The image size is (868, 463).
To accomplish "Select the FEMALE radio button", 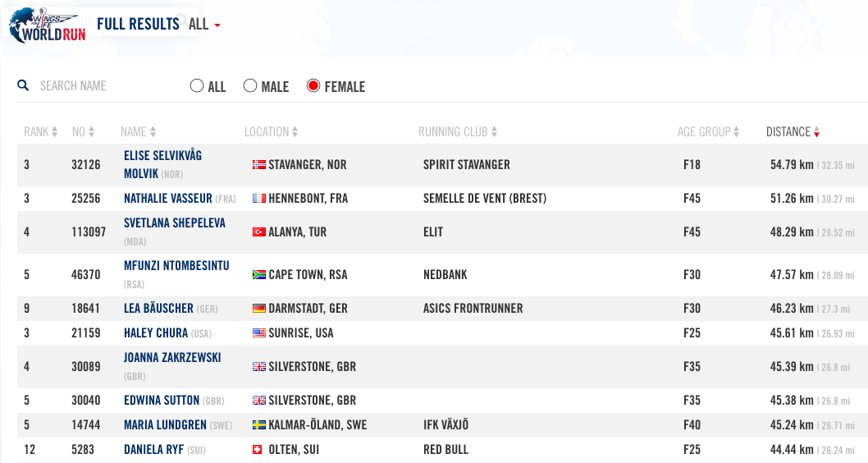I will [313, 86].
